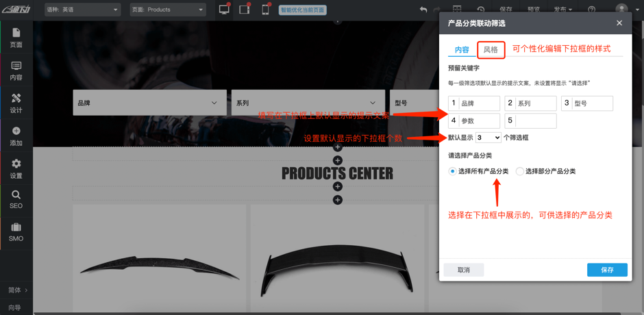The height and width of the screenshot is (315, 644).
Task: Open the 默认显示 filter count dropdown
Action: [488, 138]
